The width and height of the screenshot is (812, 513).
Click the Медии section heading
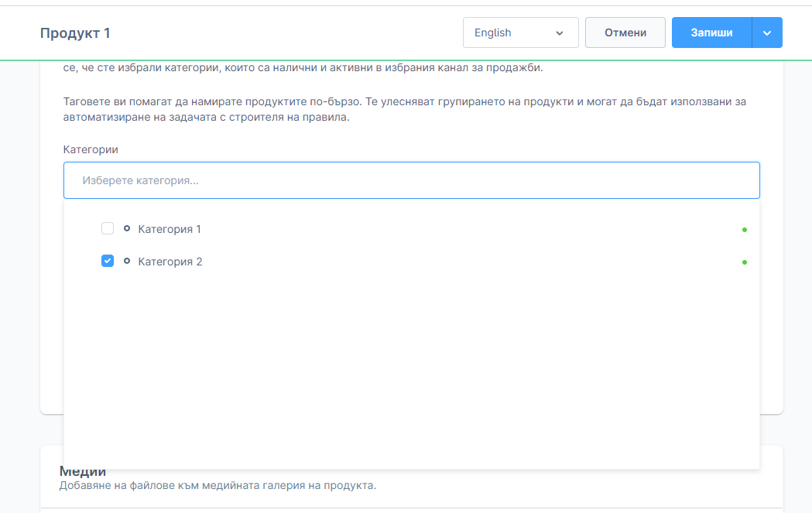(83, 472)
